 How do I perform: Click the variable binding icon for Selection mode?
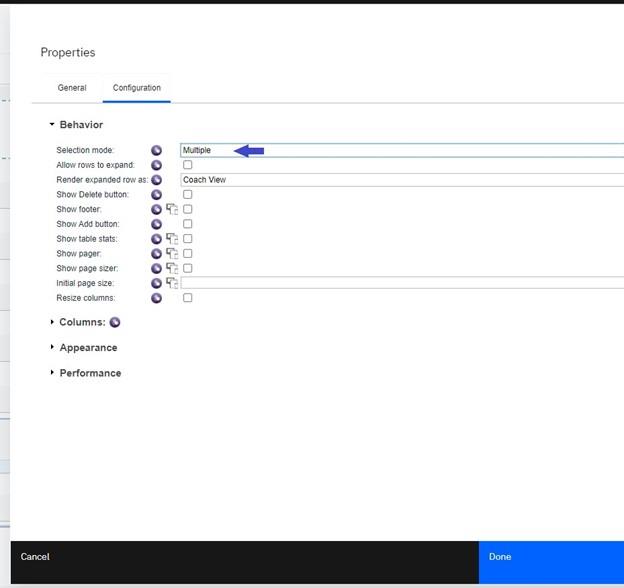tap(156, 150)
